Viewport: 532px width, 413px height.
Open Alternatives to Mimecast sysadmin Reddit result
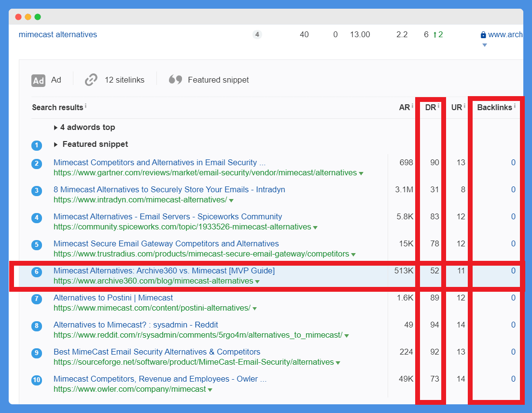pos(136,325)
